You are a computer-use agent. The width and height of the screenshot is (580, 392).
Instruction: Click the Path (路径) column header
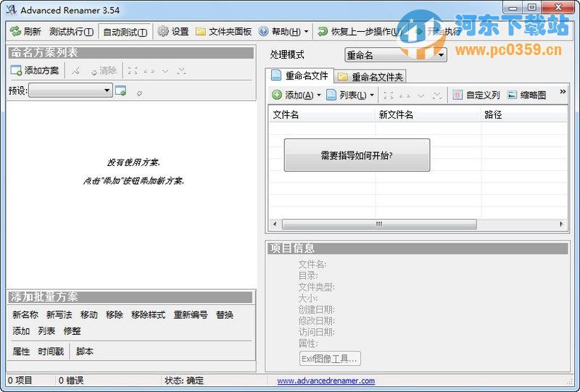524,114
